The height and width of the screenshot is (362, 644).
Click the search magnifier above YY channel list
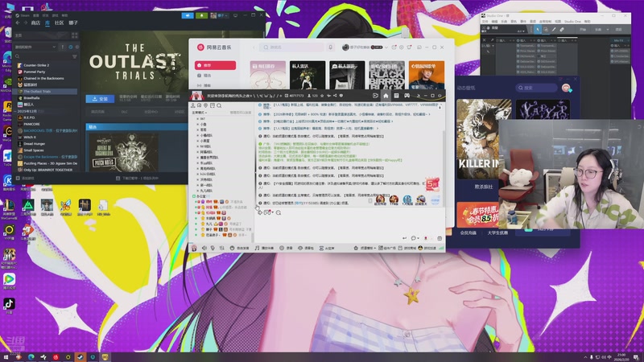pos(219,105)
